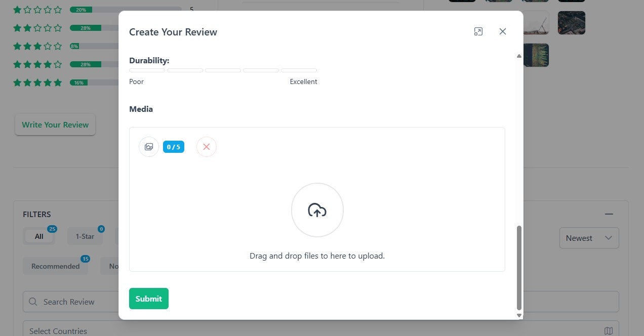Image resolution: width=644 pixels, height=336 pixels.
Task: Select the Media section header
Action: (141, 109)
